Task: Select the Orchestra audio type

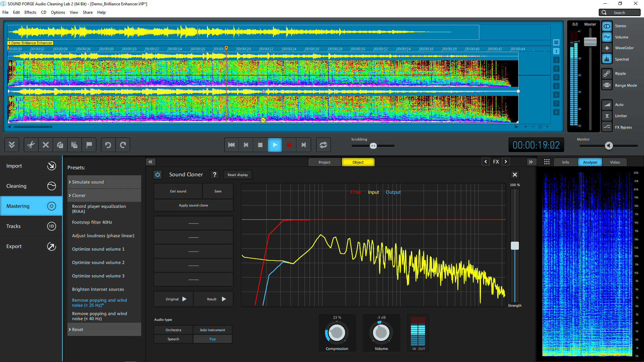Action: tap(173, 330)
